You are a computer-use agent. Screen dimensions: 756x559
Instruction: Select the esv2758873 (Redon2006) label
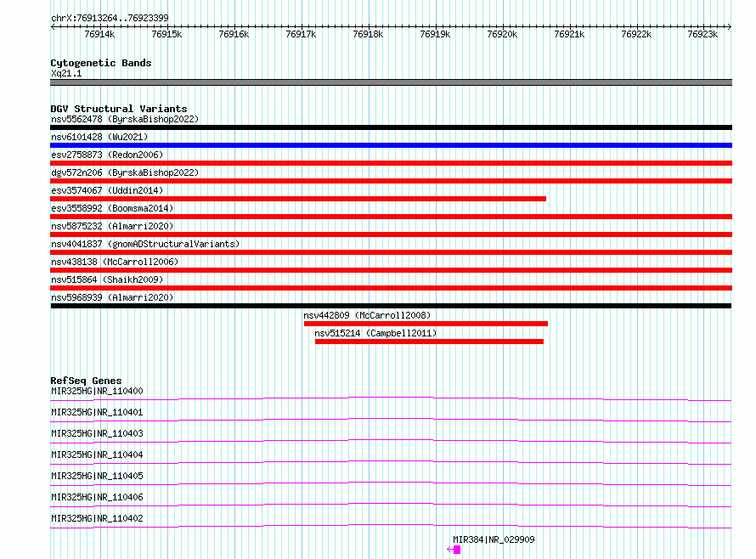(x=107, y=155)
